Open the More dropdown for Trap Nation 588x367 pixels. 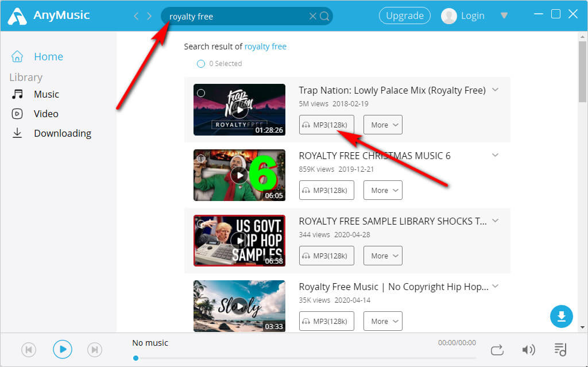(382, 125)
